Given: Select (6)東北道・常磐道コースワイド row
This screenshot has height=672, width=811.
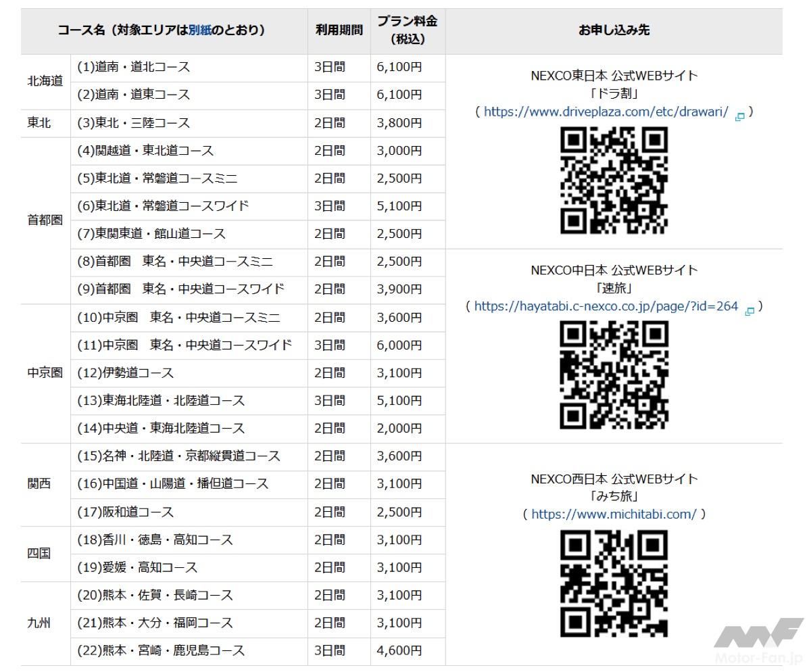Looking at the screenshot, I should [x=189, y=206].
